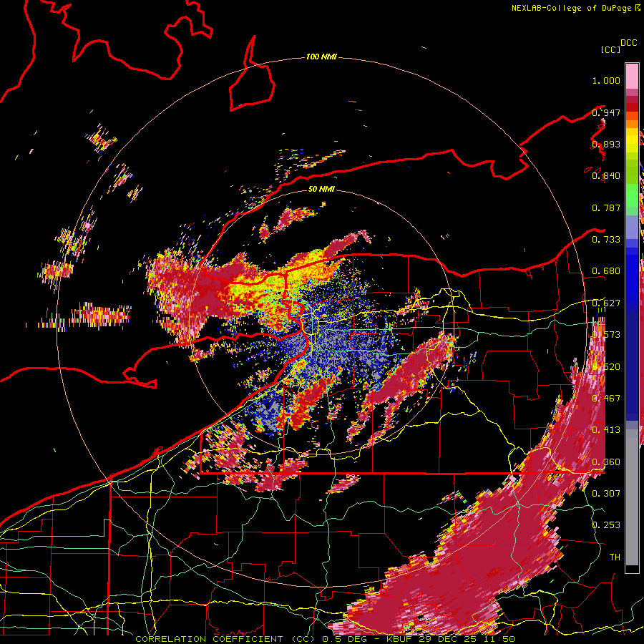Viewport: 644px width, 644px height.
Task: Click the 0.733 legend value
Action: point(606,240)
